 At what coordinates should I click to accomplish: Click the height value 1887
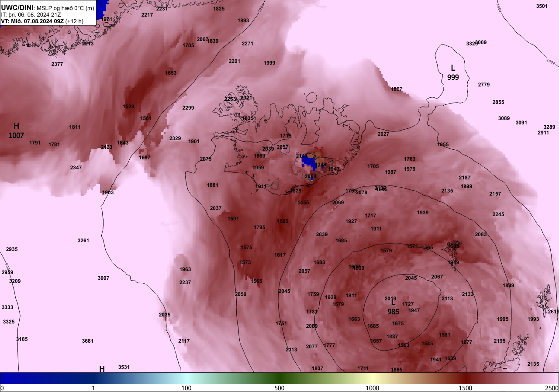392,337
